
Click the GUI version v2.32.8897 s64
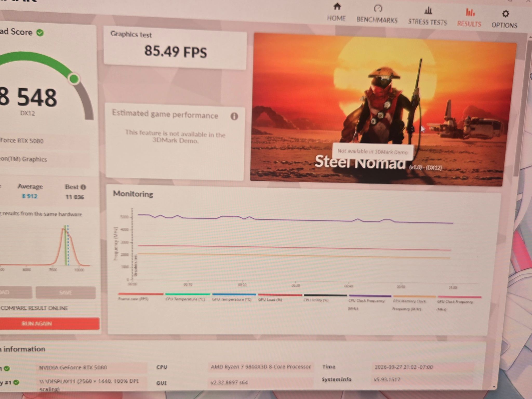pos(229,382)
